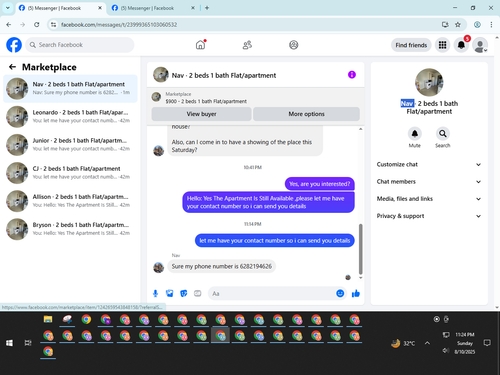View site information icon in address bar

pyautogui.click(x=53, y=24)
